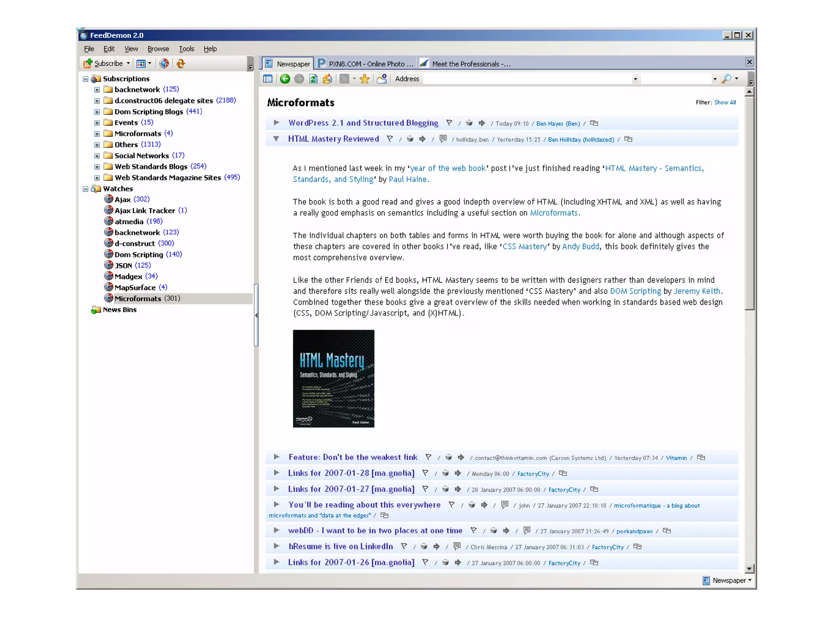Expand the Links for 2007-01-27 [ma.gnolia] article
Image resolution: width=840 pixels, height=630 pixels.
point(276,489)
